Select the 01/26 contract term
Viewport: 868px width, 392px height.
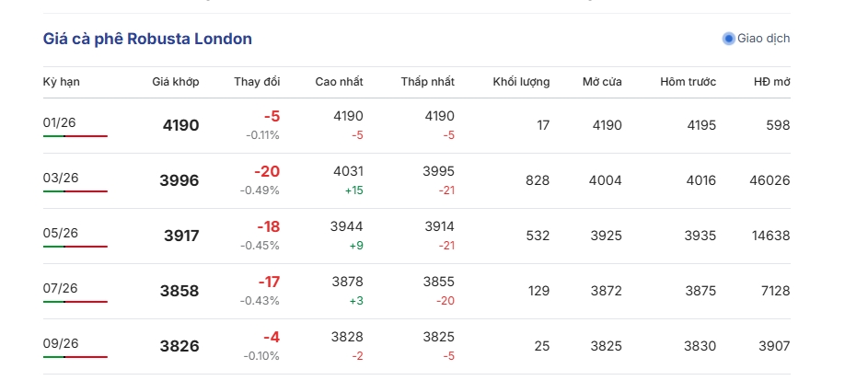[x=61, y=122]
